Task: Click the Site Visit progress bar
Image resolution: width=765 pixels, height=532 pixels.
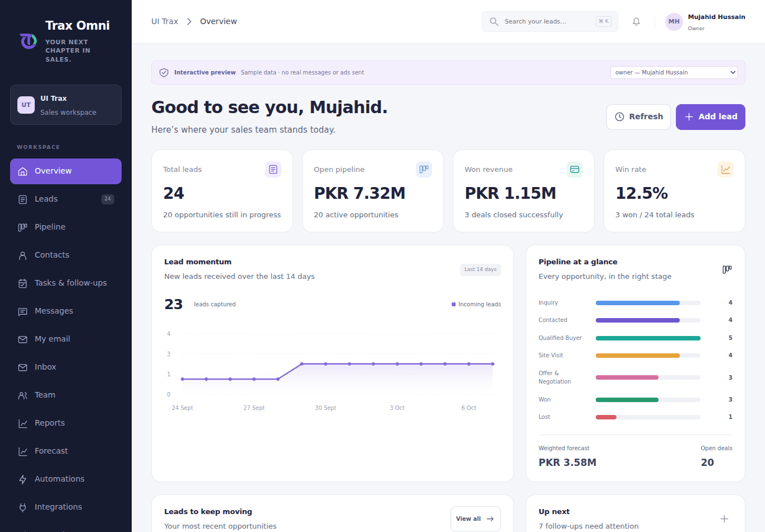Action: pyautogui.click(x=648, y=356)
